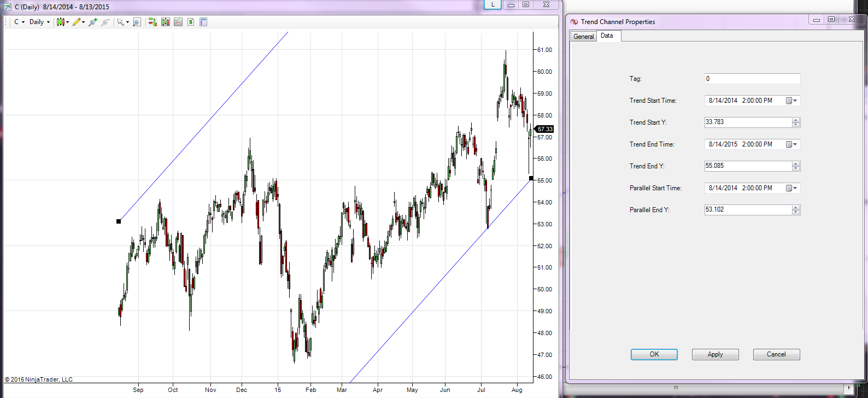Open the Trend End Time date picker

point(791,144)
